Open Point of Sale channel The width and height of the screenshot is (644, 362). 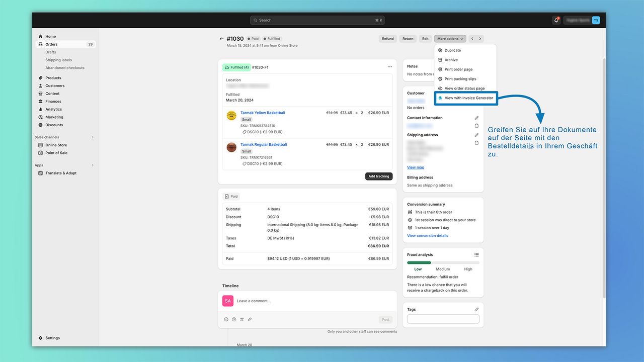[x=56, y=153]
